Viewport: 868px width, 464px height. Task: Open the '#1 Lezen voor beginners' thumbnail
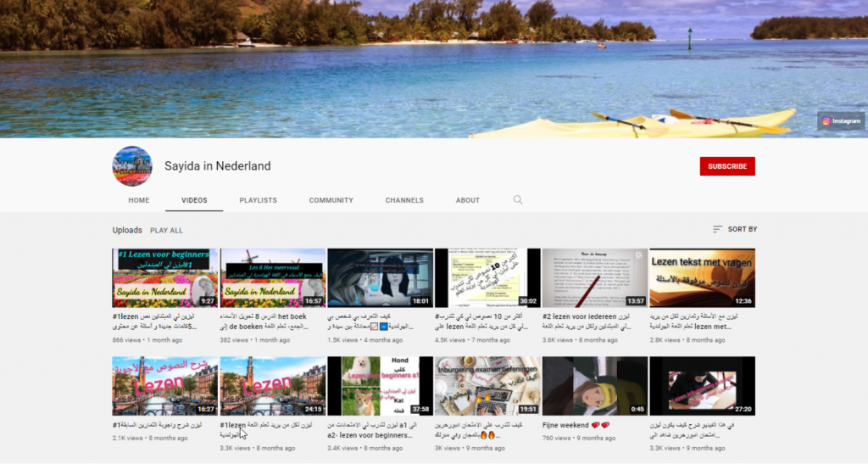coord(165,277)
